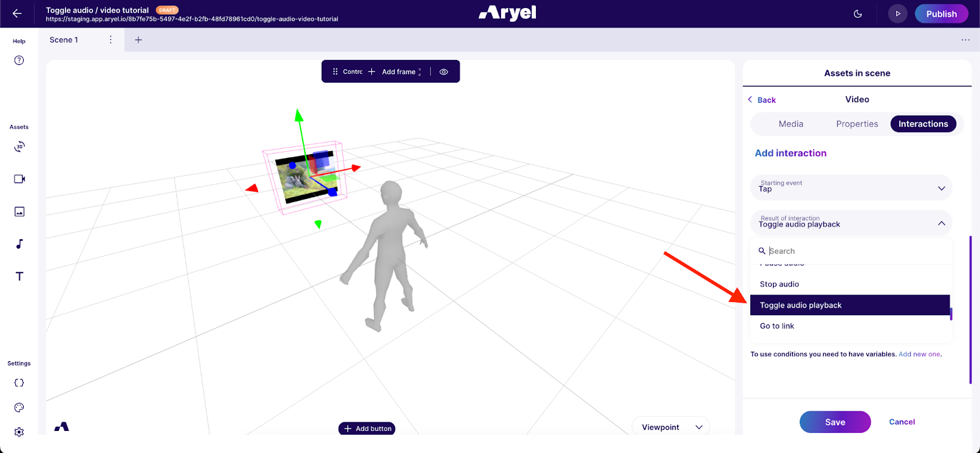Toggle dark mode moon icon

coord(858,13)
